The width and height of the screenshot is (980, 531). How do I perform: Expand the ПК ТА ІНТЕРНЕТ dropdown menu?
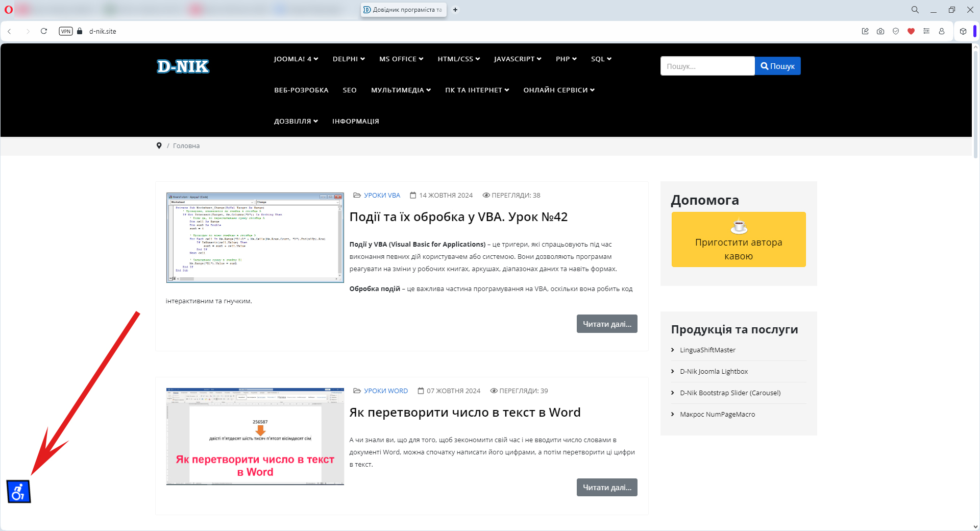click(x=477, y=90)
